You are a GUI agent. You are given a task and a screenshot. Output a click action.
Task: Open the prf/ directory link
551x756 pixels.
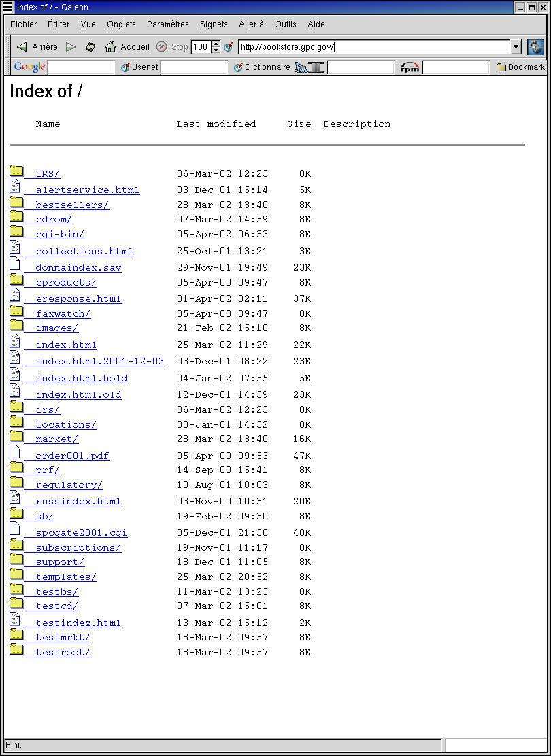click(48, 470)
